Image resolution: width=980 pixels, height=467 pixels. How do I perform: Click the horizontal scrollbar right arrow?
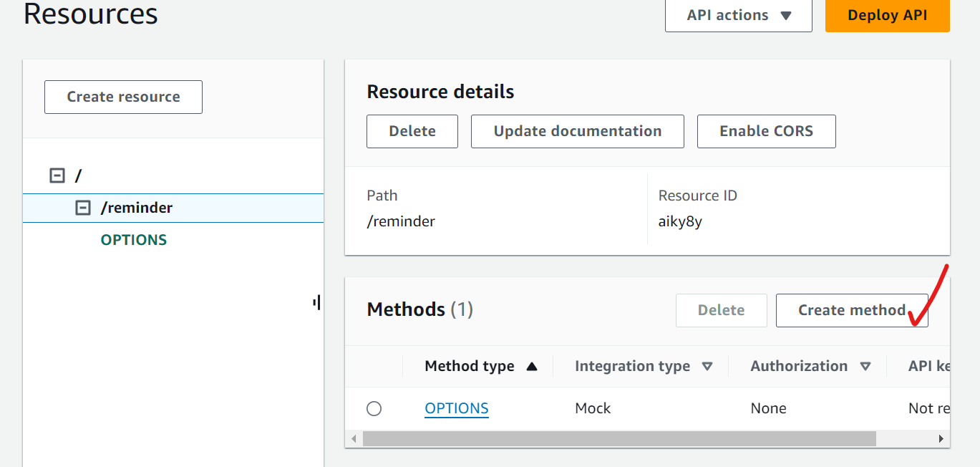(941, 438)
